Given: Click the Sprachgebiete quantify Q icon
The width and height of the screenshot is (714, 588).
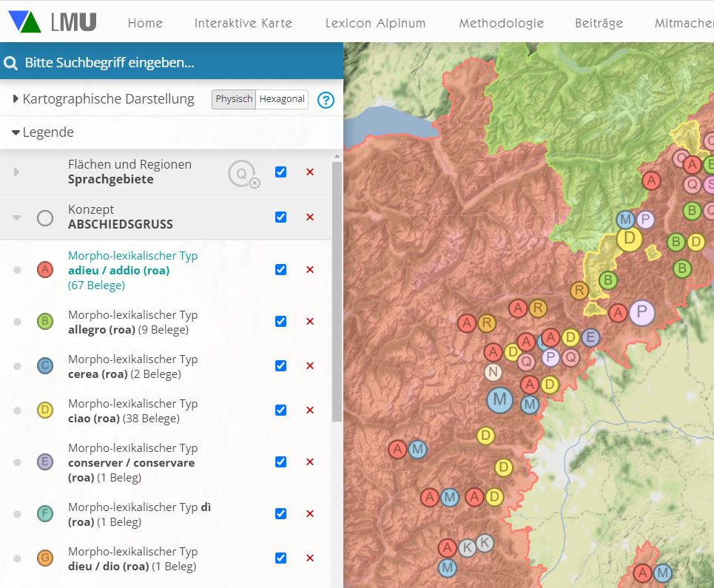Looking at the screenshot, I should (243, 174).
